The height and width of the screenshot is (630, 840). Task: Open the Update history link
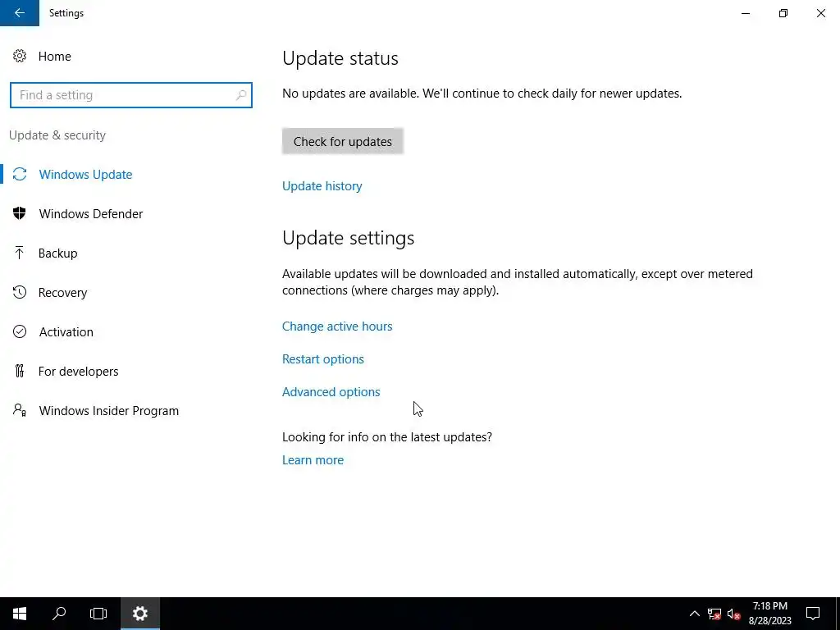pos(322,186)
